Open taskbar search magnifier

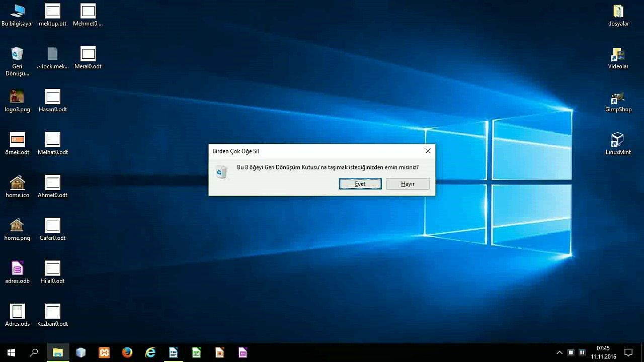pyautogui.click(x=34, y=352)
